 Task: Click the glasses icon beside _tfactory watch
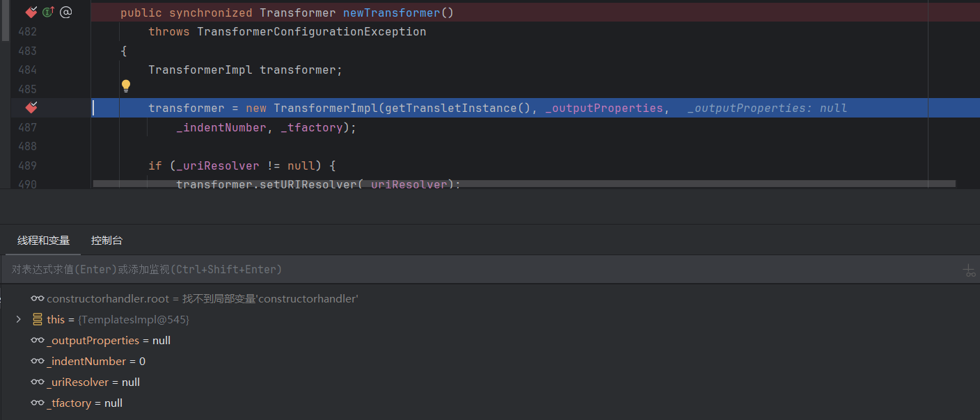pos(37,403)
